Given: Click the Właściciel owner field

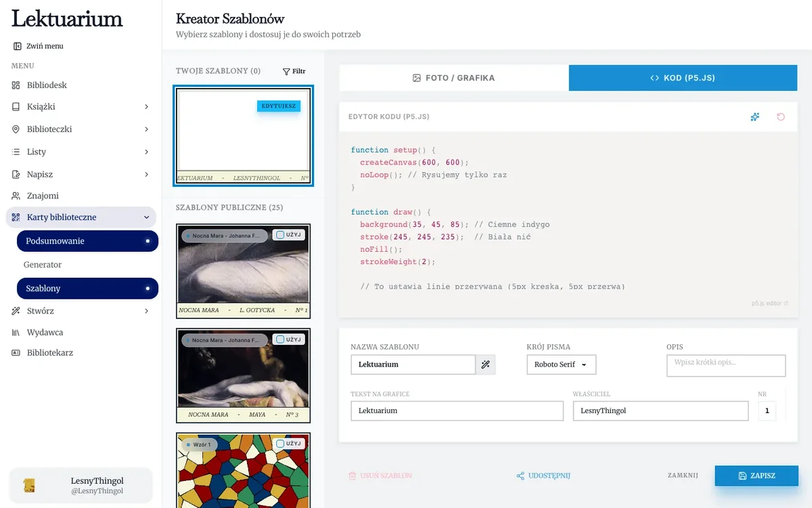Looking at the screenshot, I should point(660,410).
